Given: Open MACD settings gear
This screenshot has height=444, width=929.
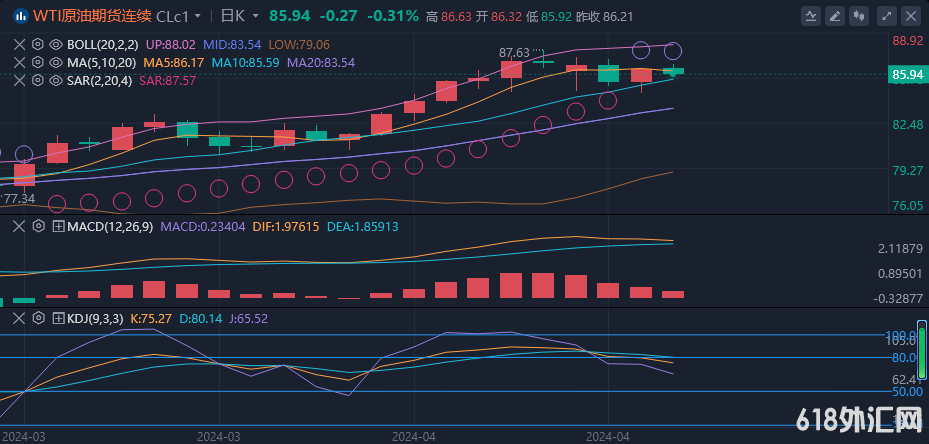Looking at the screenshot, I should (38, 226).
